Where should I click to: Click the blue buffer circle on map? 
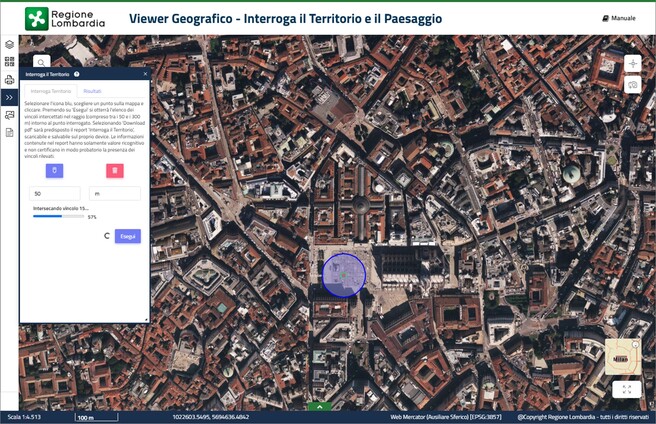point(344,275)
